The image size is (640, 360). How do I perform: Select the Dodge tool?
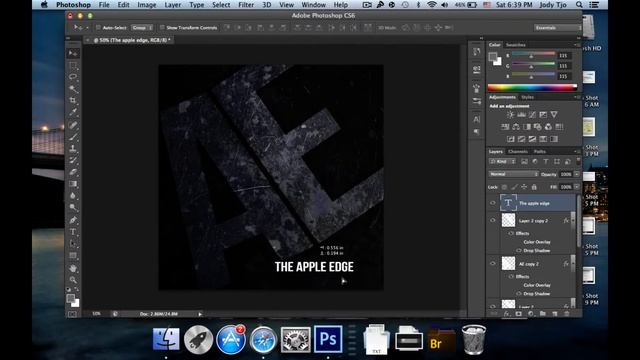(x=73, y=207)
